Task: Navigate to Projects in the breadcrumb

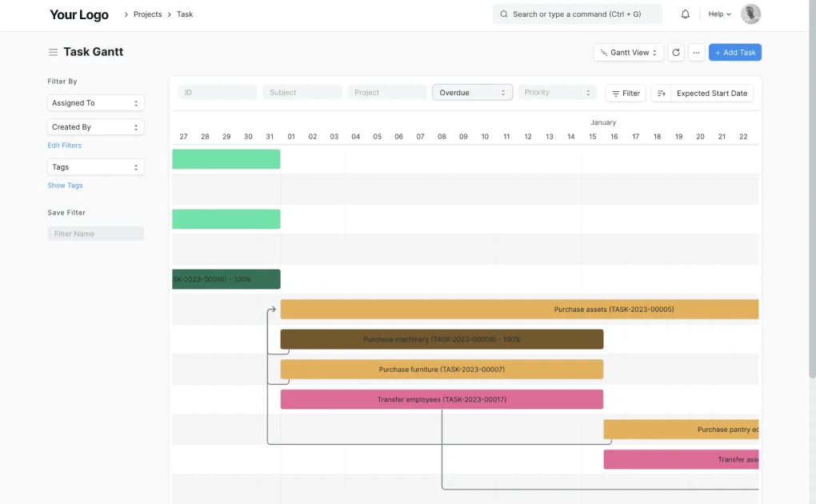Action: pos(147,14)
